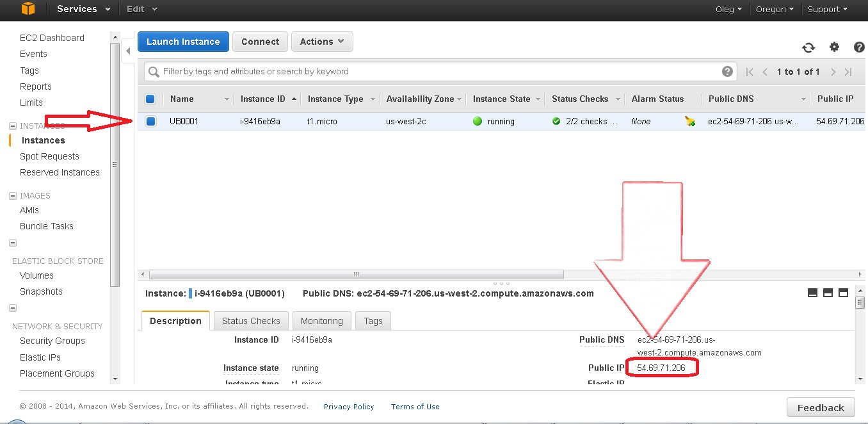
Task: Set details pane to split layout icon
Action: click(x=828, y=293)
